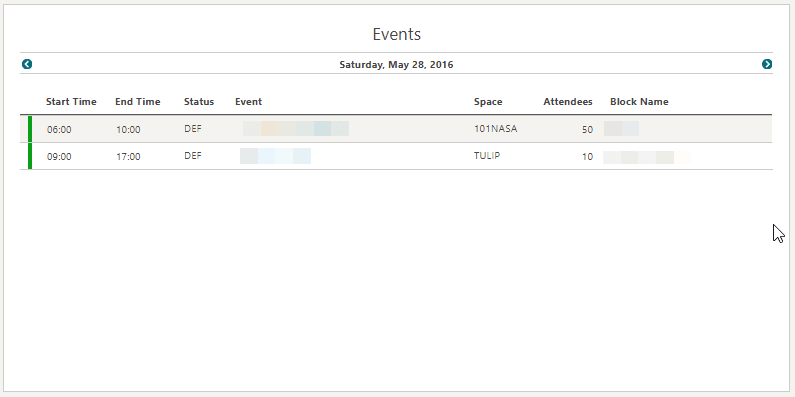Click the blurred event name in TULIP row

tap(275, 156)
